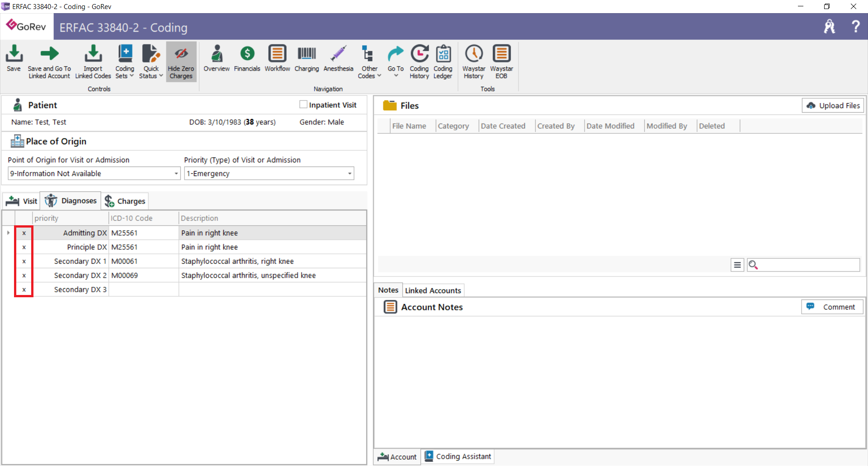Screen dimensions: 868x466
Task: Remove the Secondary DX 1 row with x
Action: 24,261
